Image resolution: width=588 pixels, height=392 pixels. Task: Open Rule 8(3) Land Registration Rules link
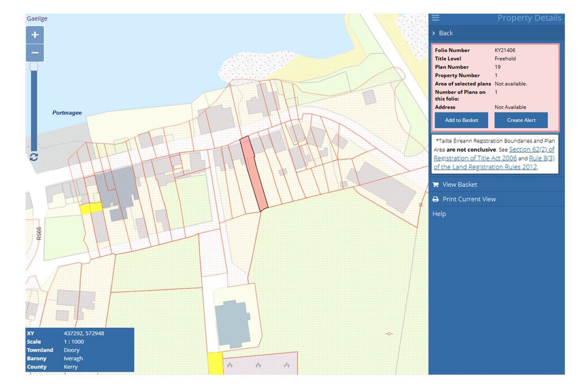click(494, 163)
